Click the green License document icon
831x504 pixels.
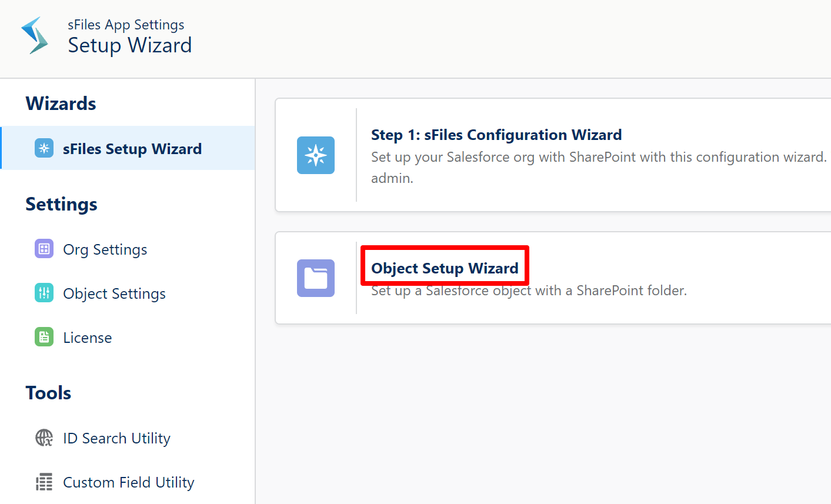click(44, 337)
